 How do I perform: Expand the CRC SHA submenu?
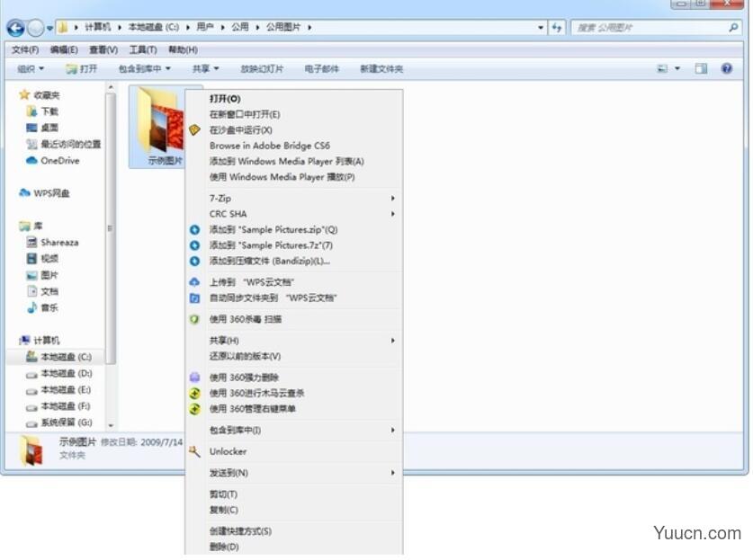[294, 214]
